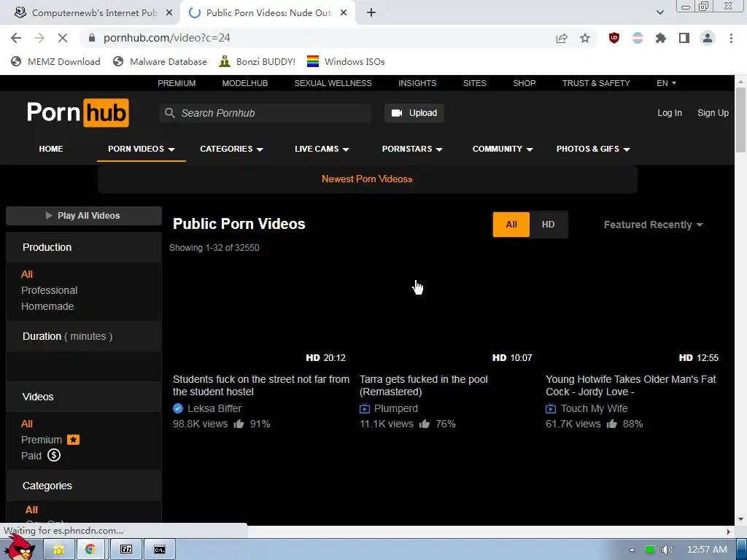Open the file explorer icon on the taskbar
This screenshot has width=747, height=560.
click(58, 550)
